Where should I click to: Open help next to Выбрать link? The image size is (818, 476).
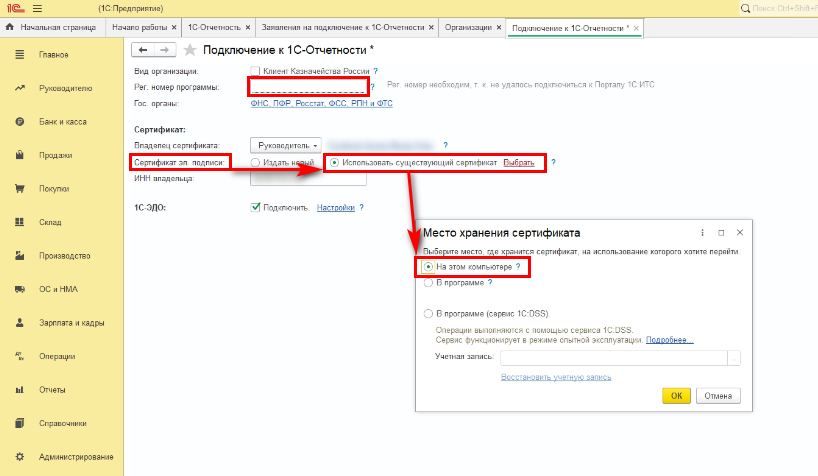554,162
